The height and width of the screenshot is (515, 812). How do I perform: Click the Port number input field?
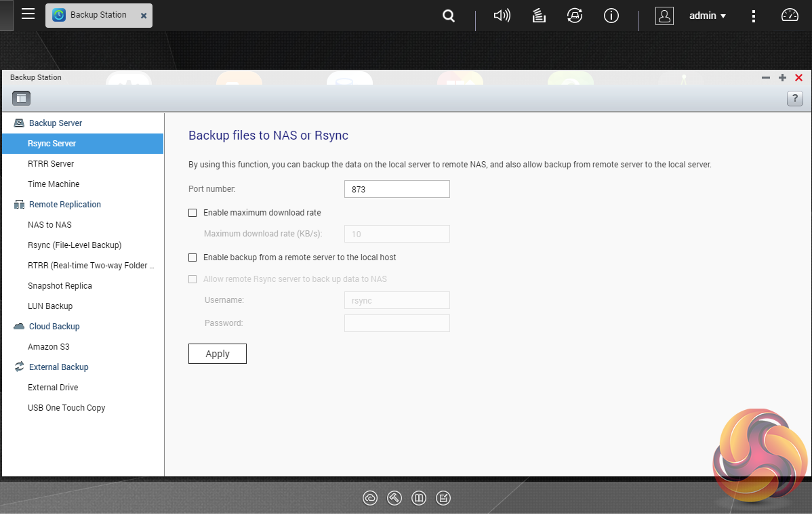pos(397,189)
